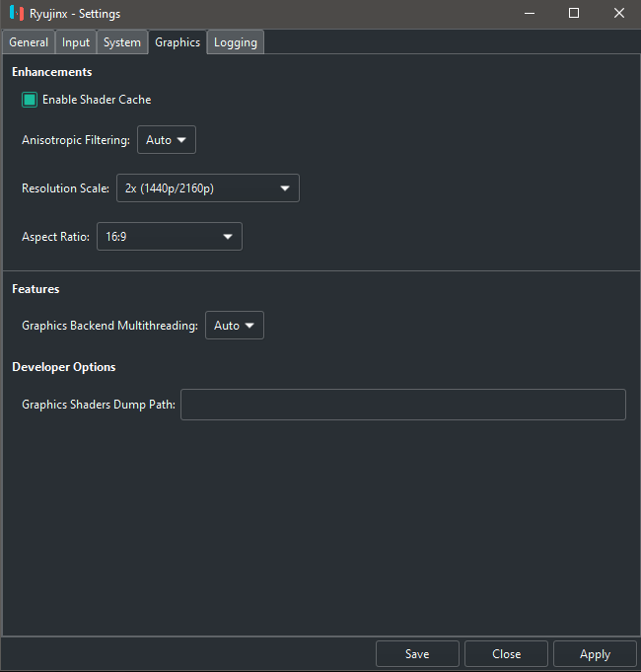
Task: Click the 'Graphics Backend Multithreading:' label
Action: click(x=110, y=326)
